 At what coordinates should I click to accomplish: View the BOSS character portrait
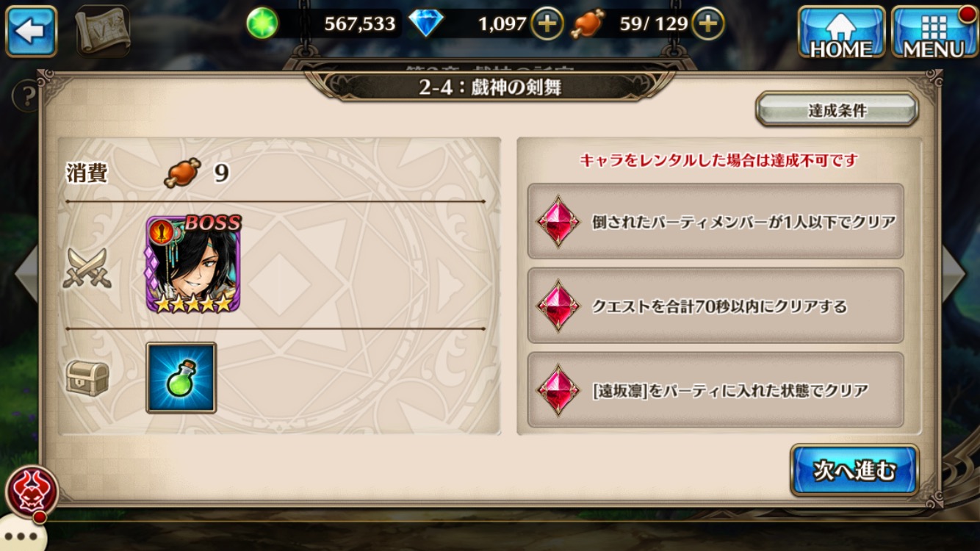click(x=193, y=264)
